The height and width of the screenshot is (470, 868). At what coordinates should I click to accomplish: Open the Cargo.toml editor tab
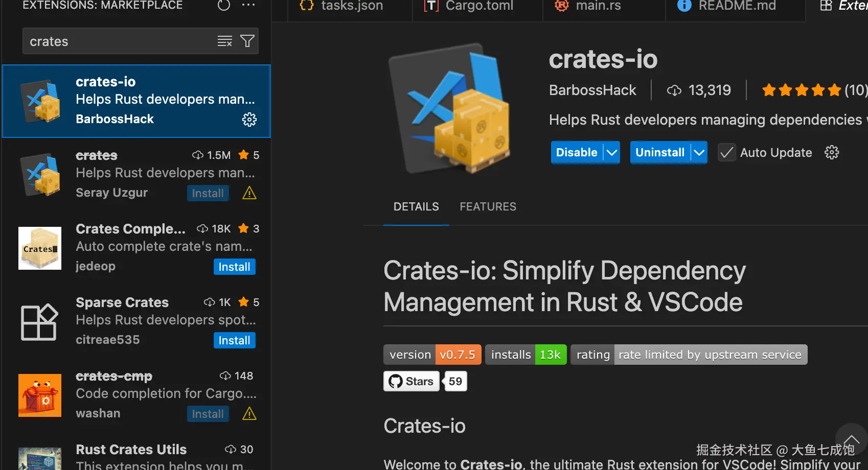(x=478, y=6)
